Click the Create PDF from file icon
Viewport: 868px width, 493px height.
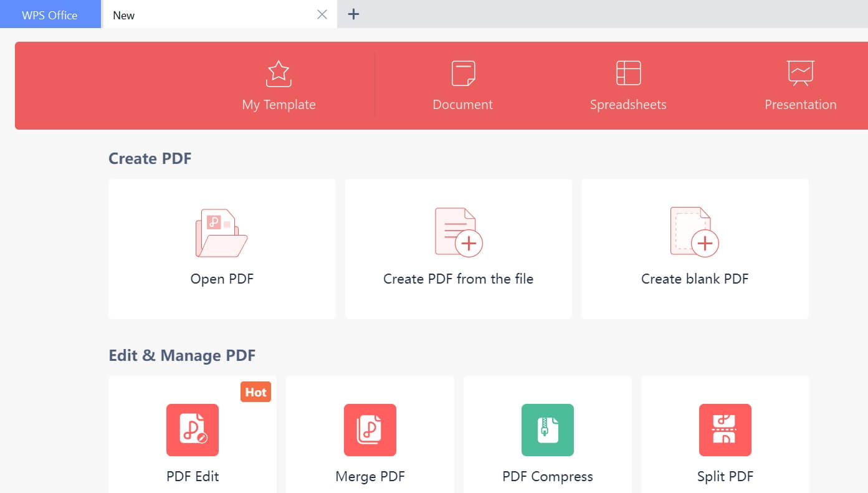pyautogui.click(x=459, y=232)
